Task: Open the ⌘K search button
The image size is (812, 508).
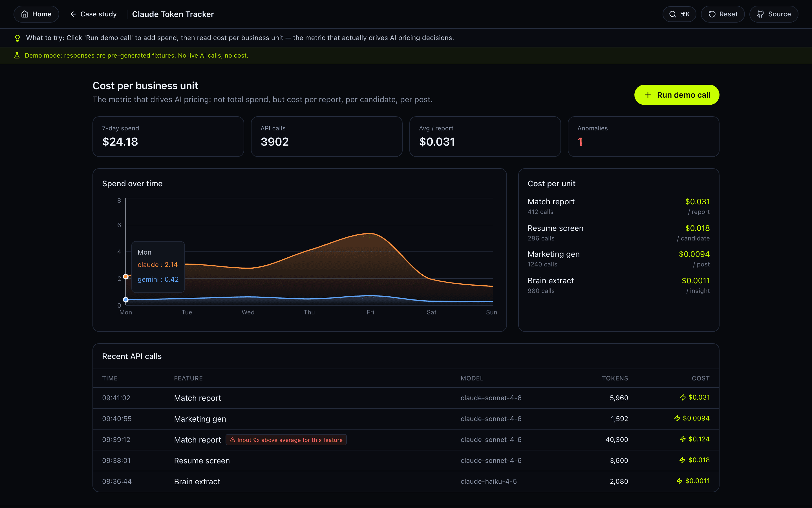Action: click(679, 14)
